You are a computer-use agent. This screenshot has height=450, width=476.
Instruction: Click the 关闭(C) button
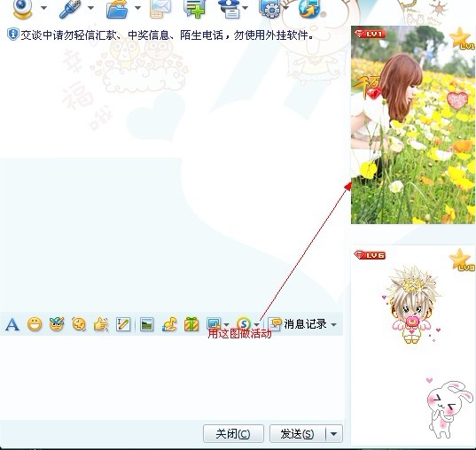[x=233, y=434]
